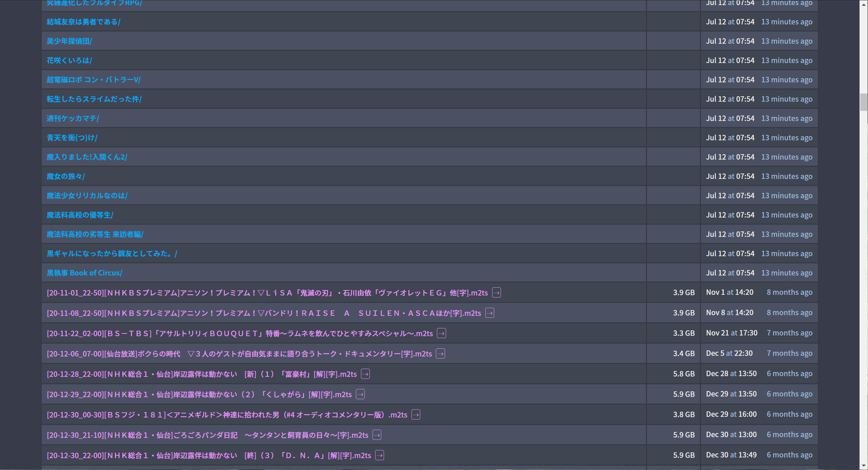Click the vertical scrollbar thumb

[x=864, y=102]
